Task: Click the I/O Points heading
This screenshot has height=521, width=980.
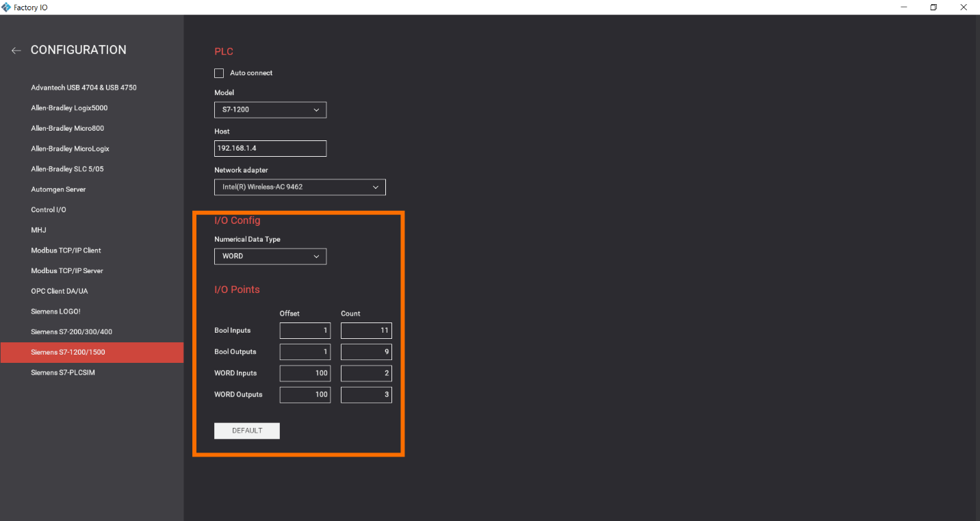Action: coord(237,290)
